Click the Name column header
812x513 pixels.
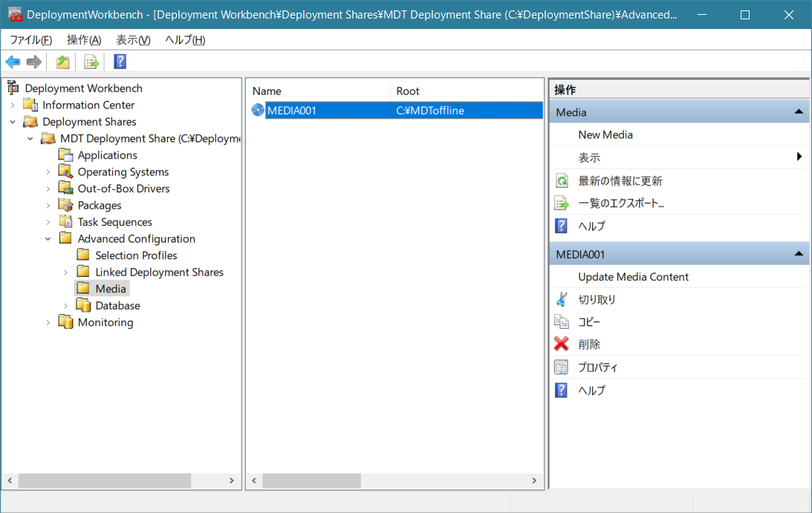pyautogui.click(x=318, y=91)
